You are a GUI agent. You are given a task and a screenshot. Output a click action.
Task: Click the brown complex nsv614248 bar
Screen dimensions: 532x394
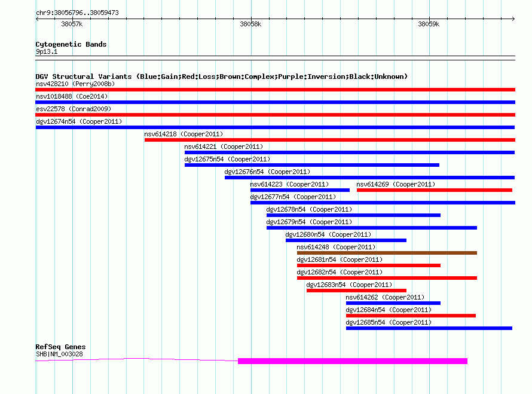click(x=387, y=253)
